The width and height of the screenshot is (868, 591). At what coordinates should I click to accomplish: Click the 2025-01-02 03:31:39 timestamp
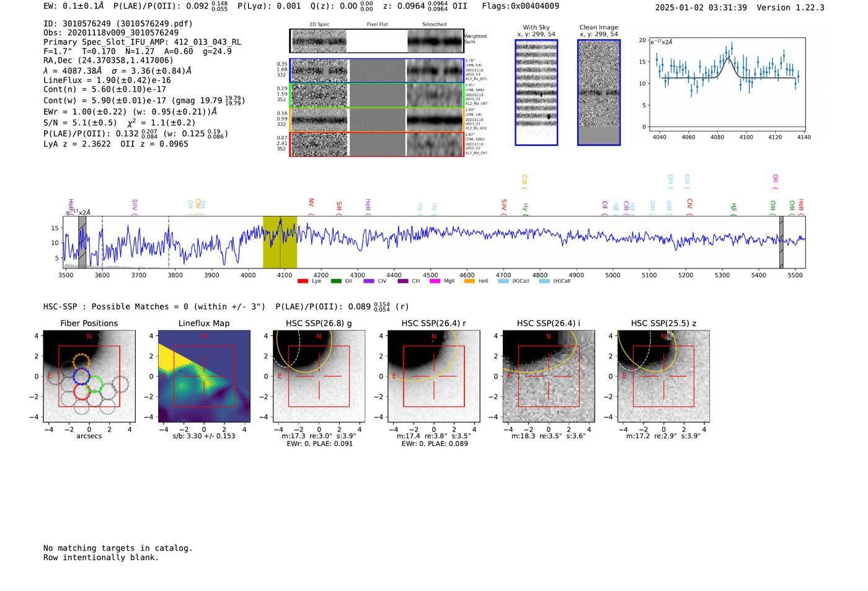pyautogui.click(x=701, y=7)
